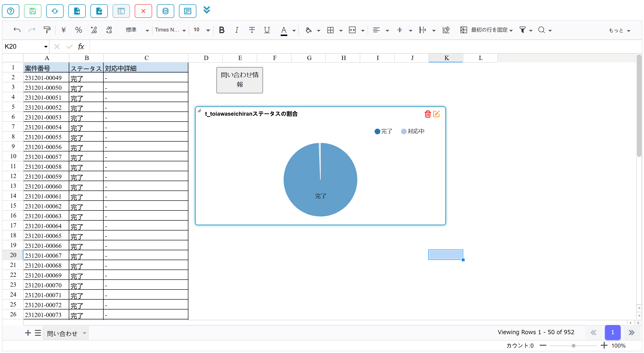Toggle bold formatting
Screen dimensions: 644x353
pos(222,30)
